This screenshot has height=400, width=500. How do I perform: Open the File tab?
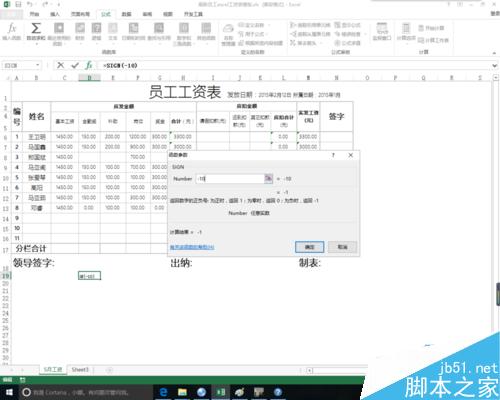11,14
